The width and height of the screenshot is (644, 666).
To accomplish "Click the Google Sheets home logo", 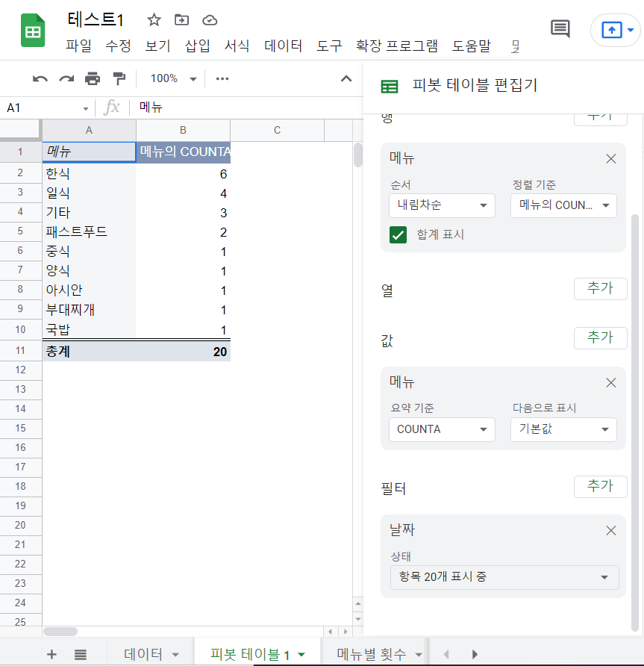I will point(33,31).
